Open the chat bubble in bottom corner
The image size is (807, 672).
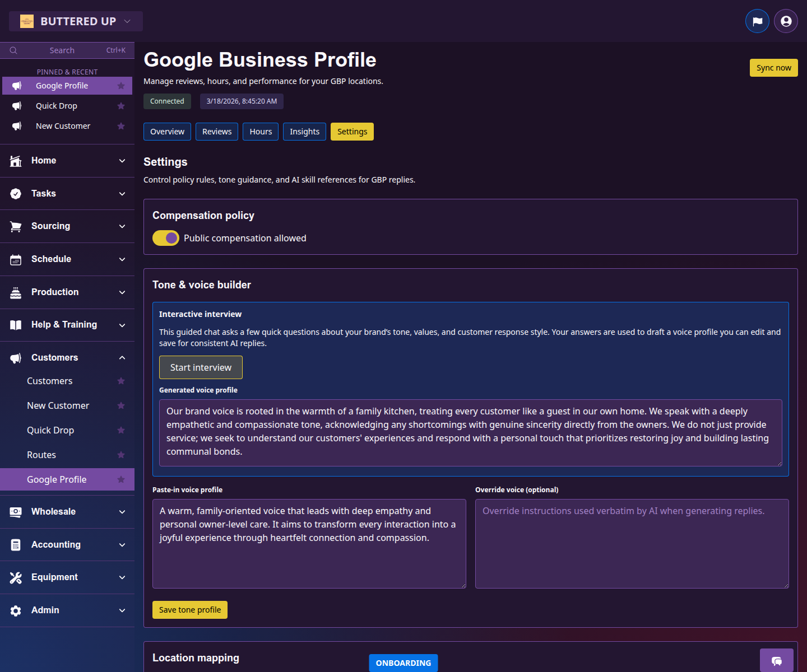[777, 662]
